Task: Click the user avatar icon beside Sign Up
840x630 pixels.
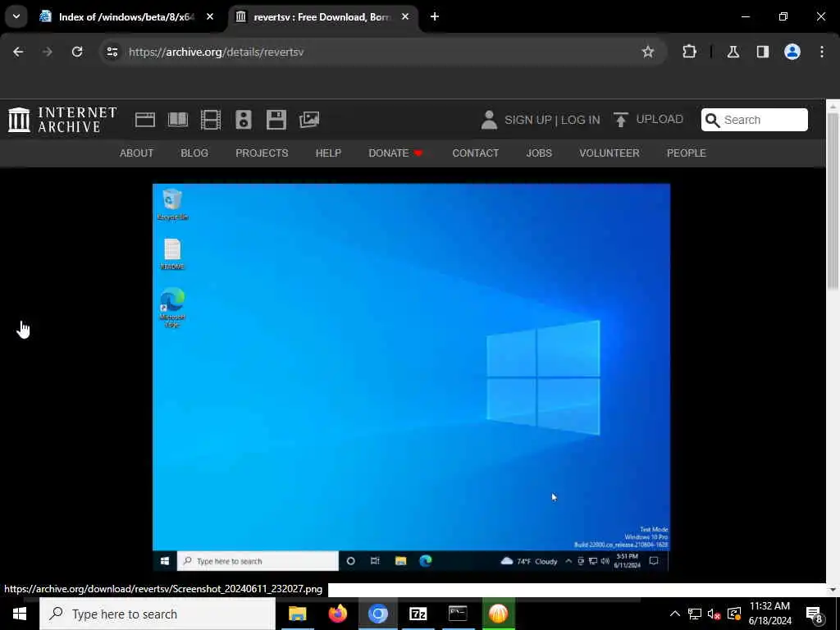Action: (489, 120)
